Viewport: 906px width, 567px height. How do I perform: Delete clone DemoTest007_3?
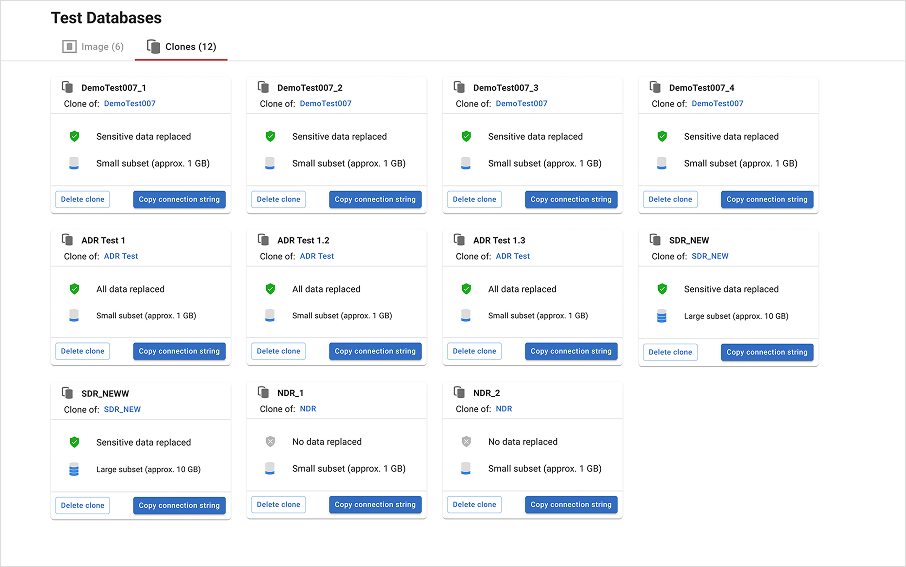click(x=474, y=200)
